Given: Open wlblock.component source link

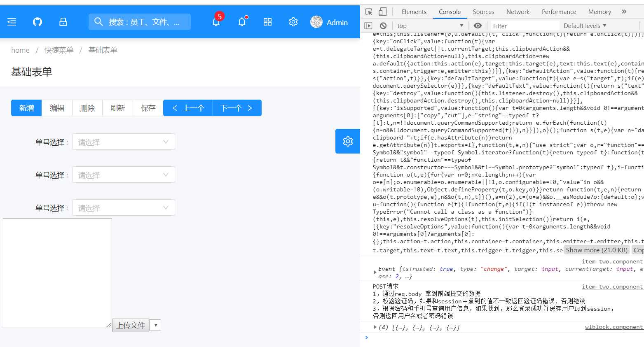Looking at the screenshot, I should (x=614, y=327).
